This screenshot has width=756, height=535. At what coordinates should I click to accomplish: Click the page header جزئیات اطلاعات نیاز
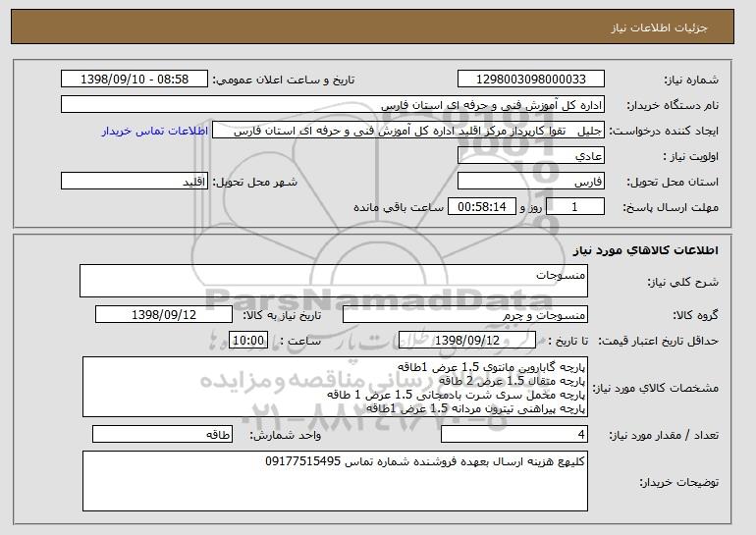(x=659, y=27)
